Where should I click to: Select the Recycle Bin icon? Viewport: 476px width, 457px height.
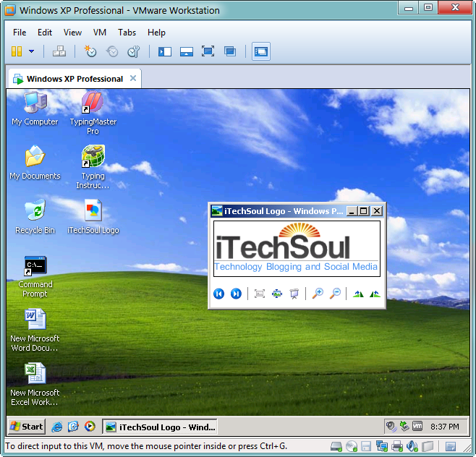35,217
